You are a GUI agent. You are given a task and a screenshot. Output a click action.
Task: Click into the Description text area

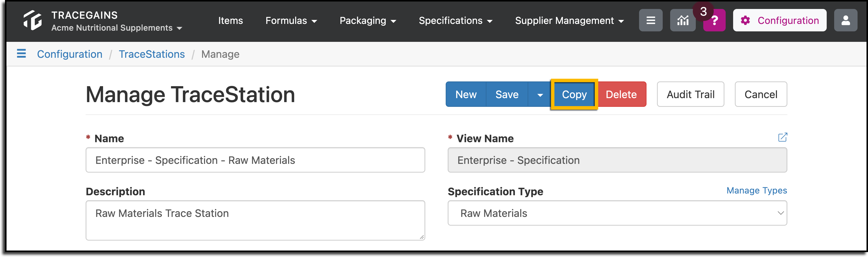click(x=255, y=220)
